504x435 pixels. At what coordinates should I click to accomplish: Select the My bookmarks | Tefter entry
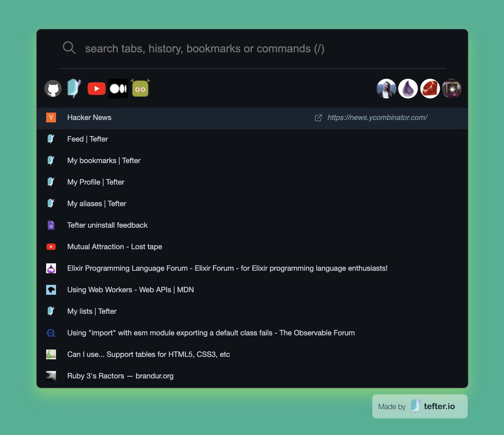pos(104,160)
